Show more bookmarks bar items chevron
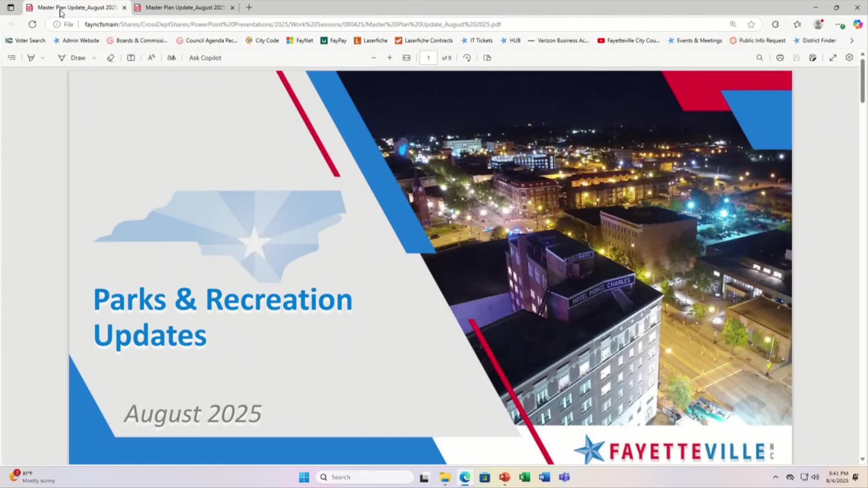 pos(852,41)
